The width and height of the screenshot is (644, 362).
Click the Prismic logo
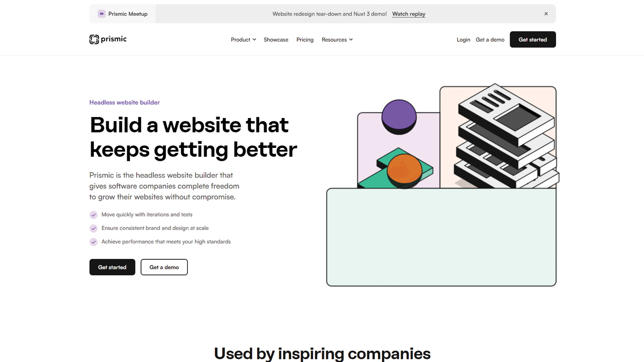(x=108, y=39)
